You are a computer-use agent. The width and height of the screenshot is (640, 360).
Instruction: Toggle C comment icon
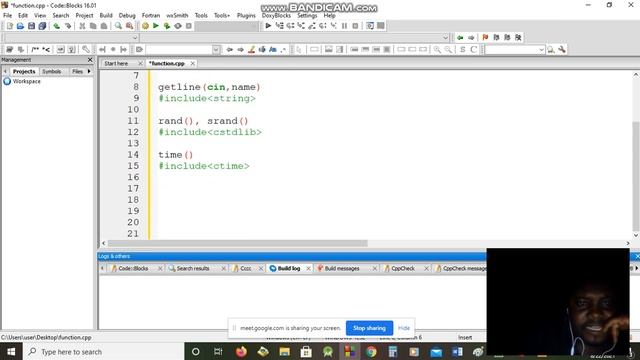(x=473, y=49)
